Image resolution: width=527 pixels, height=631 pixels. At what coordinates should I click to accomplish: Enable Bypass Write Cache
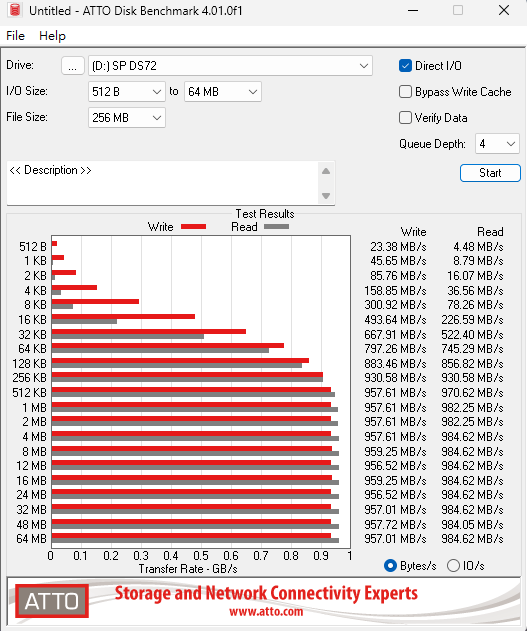405,92
